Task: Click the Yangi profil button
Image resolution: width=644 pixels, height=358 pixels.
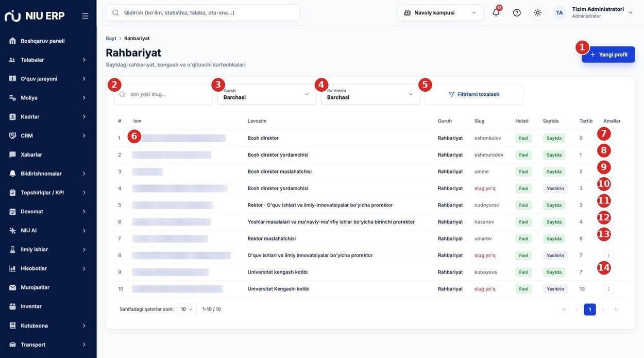Action: [x=608, y=55]
